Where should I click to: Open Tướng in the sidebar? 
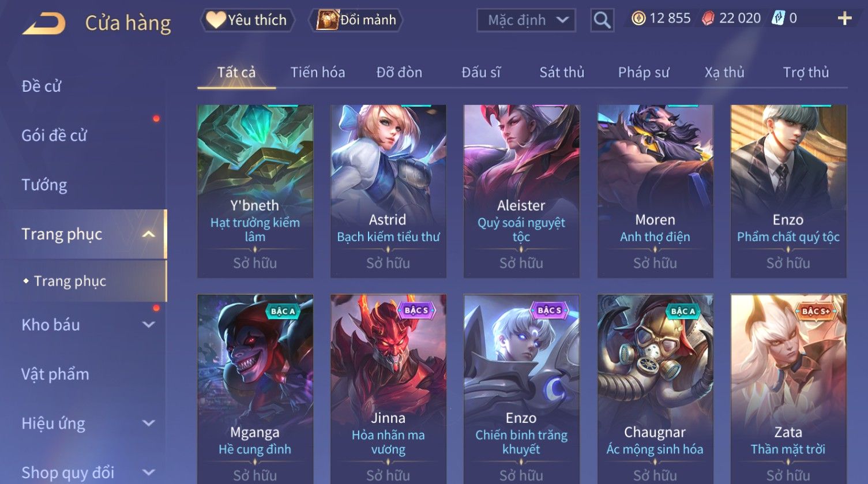coord(44,185)
